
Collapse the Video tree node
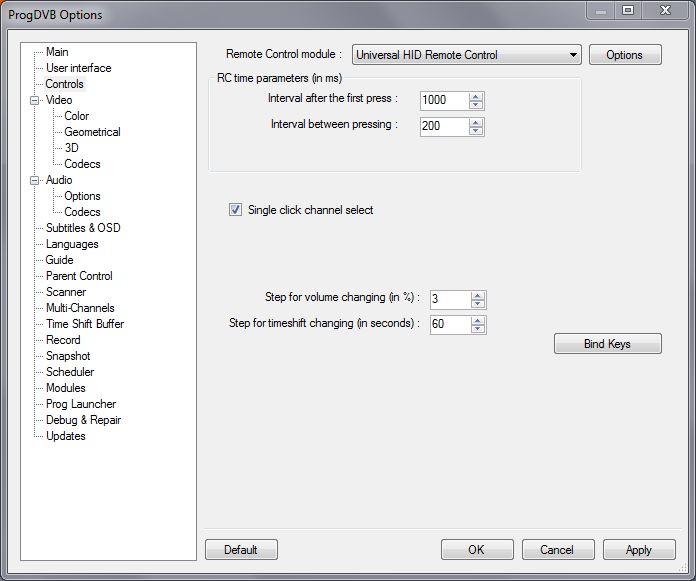(x=35, y=100)
